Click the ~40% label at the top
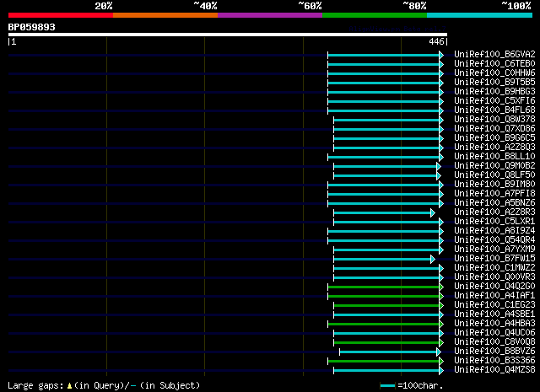The image size is (540, 392). point(205,6)
